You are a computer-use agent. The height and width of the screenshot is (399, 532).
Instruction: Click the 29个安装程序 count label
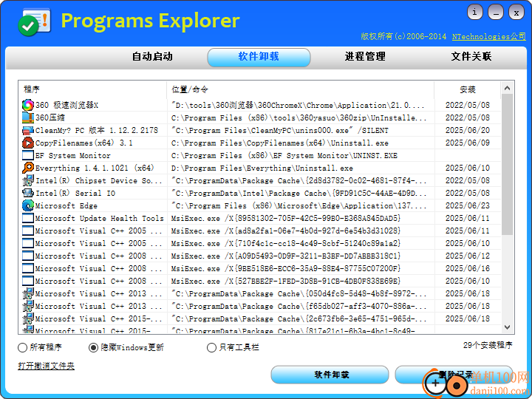(x=488, y=345)
